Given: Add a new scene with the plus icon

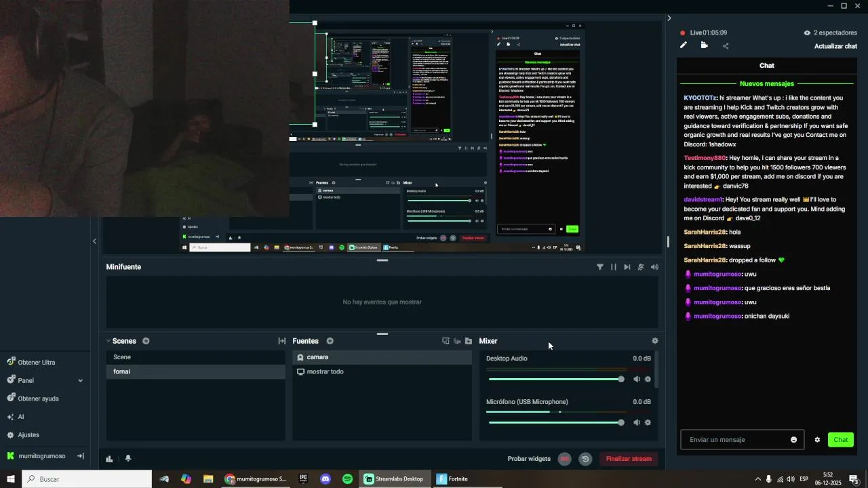Looking at the screenshot, I should click(x=146, y=341).
